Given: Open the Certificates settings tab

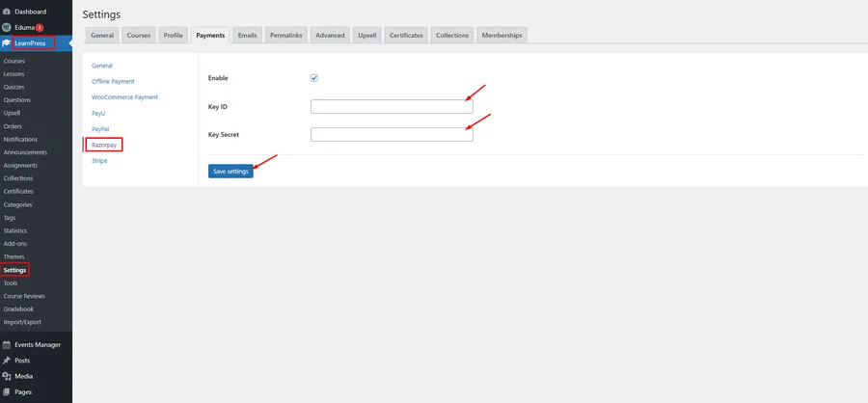Looking at the screenshot, I should (x=406, y=35).
